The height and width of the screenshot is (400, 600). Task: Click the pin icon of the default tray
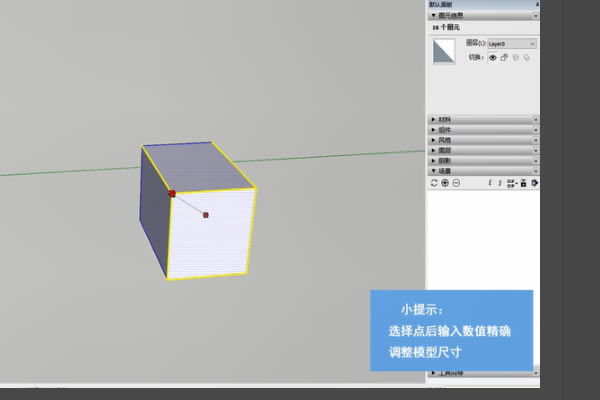pos(537,4)
